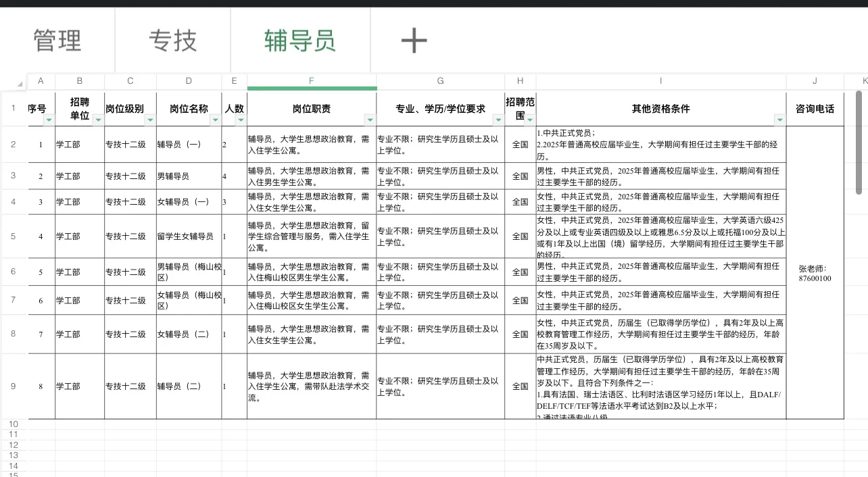868x477 pixels.
Task: Click the 留学生女辅导员 position cell
Action: coord(189,236)
